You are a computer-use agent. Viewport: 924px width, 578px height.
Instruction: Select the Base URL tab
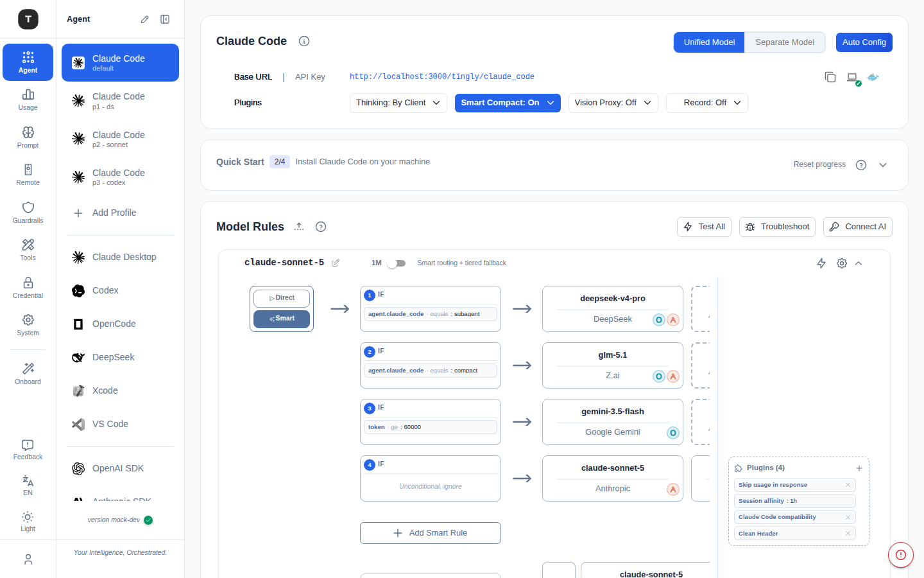pos(253,77)
